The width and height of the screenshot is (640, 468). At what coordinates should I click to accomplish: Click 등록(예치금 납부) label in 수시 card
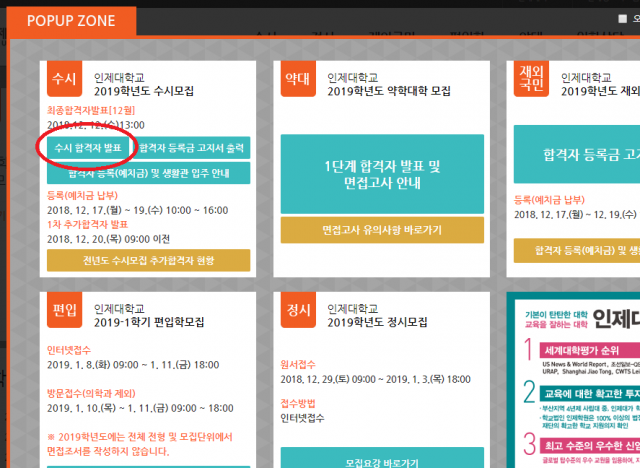82,195
